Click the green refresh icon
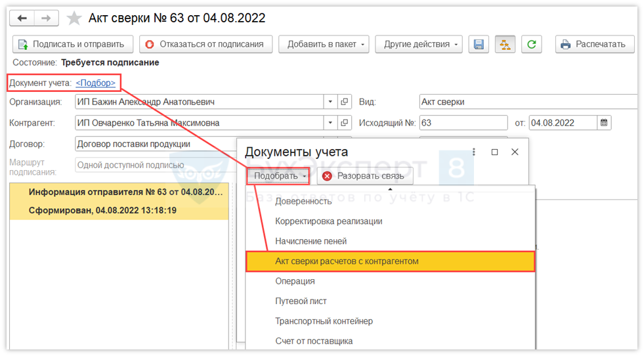This screenshot has width=644, height=356. click(x=531, y=45)
